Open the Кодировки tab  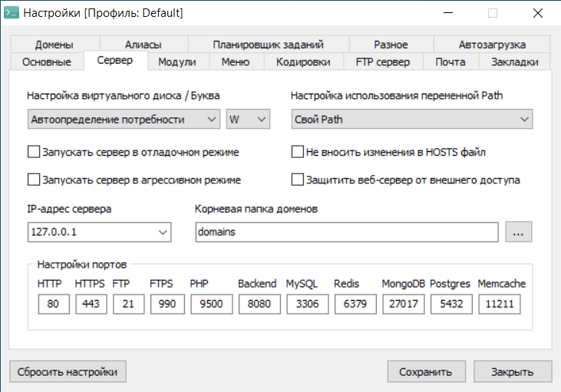pos(303,62)
